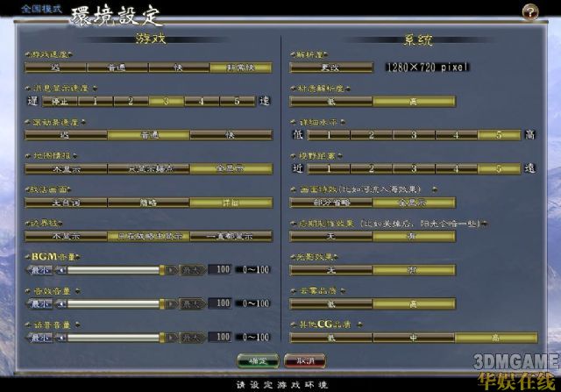This screenshot has height=392, width=561.
Task: Set 材质解析度 to 高
Action: point(414,102)
